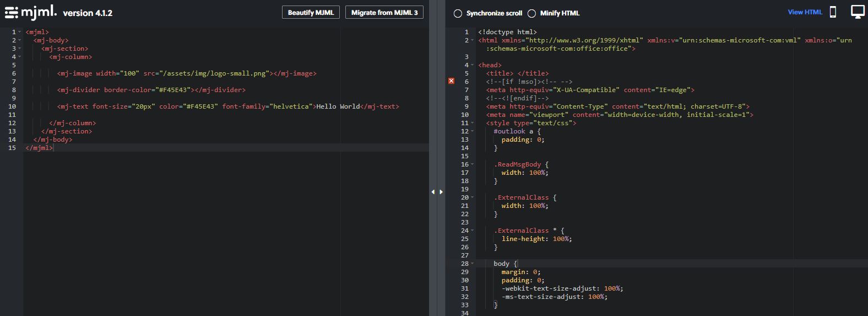Click the mj-image line with logo-small.png

click(187, 73)
